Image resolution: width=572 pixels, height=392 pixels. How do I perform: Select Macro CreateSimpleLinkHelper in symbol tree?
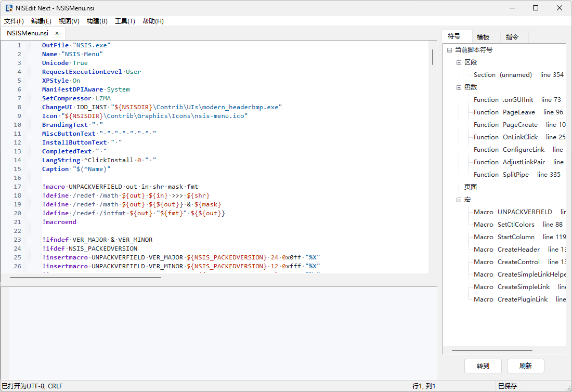(519, 275)
